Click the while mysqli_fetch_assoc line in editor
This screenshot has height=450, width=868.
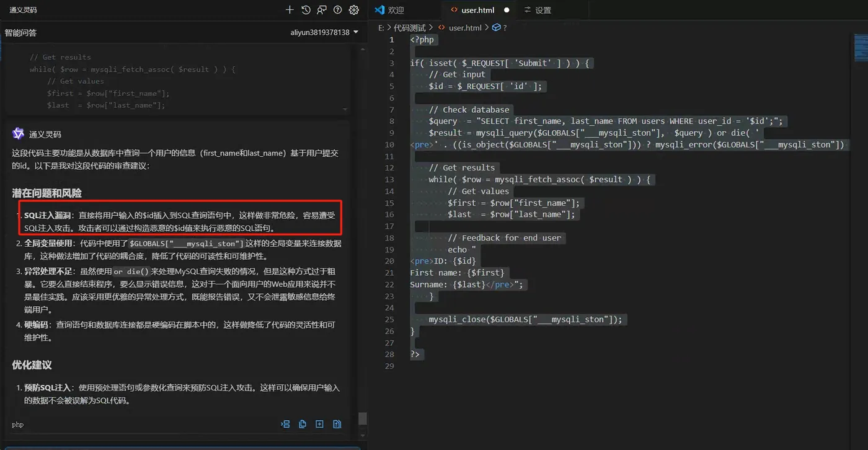click(x=539, y=180)
